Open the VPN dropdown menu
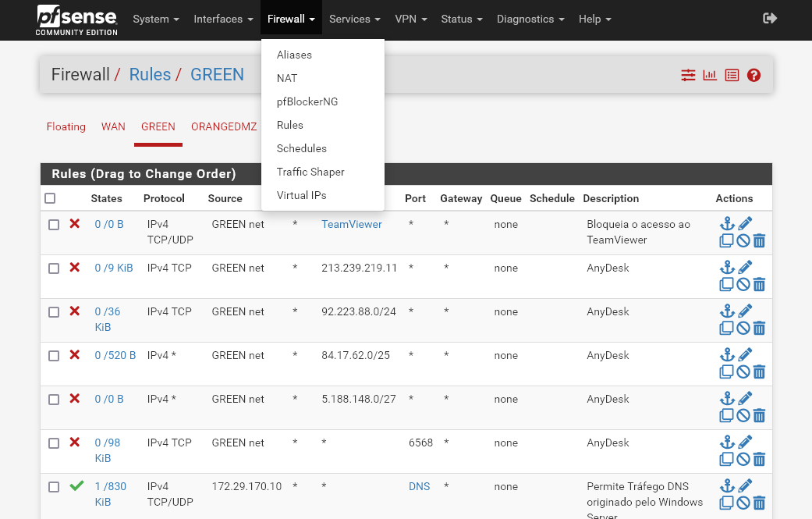The height and width of the screenshot is (519, 812). (411, 19)
